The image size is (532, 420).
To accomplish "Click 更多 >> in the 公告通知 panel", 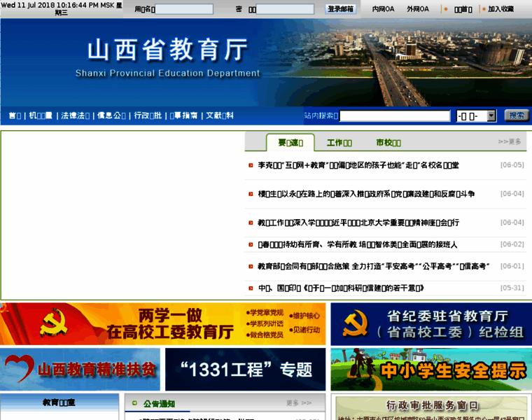I will click(299, 402).
